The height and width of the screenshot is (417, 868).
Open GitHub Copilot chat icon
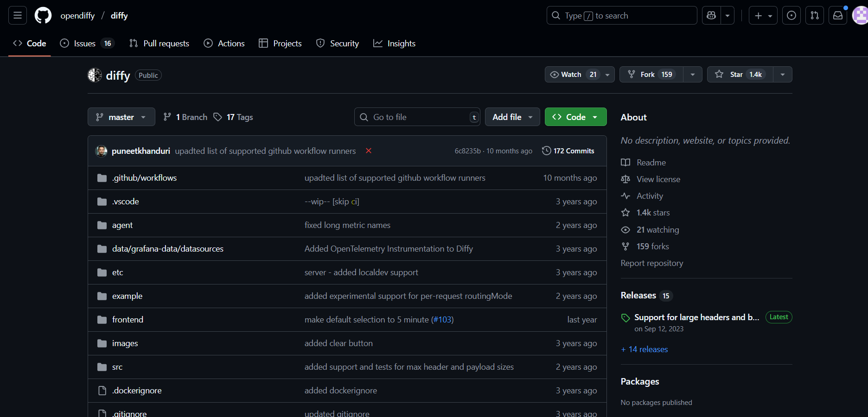711,15
